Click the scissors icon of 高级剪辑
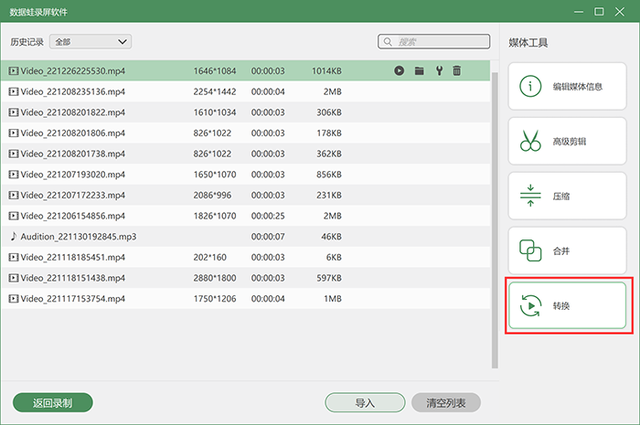Viewport: 640px width, 425px height. pos(530,141)
